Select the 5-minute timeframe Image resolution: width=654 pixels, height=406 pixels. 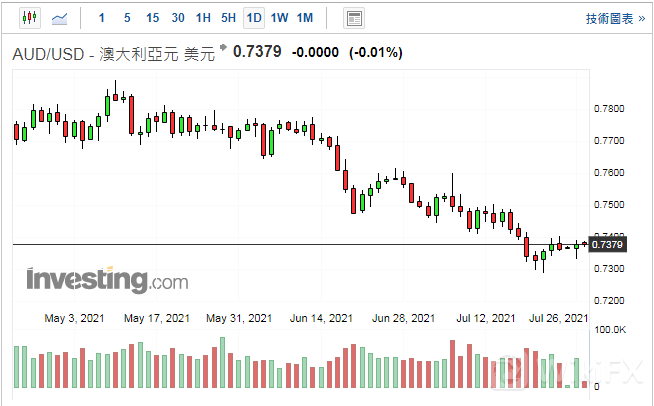126,18
